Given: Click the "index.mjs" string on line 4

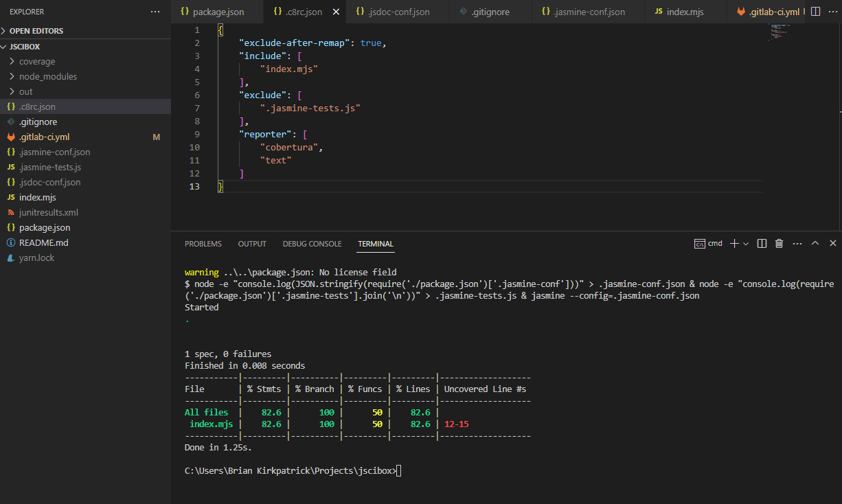Looking at the screenshot, I should [288, 69].
